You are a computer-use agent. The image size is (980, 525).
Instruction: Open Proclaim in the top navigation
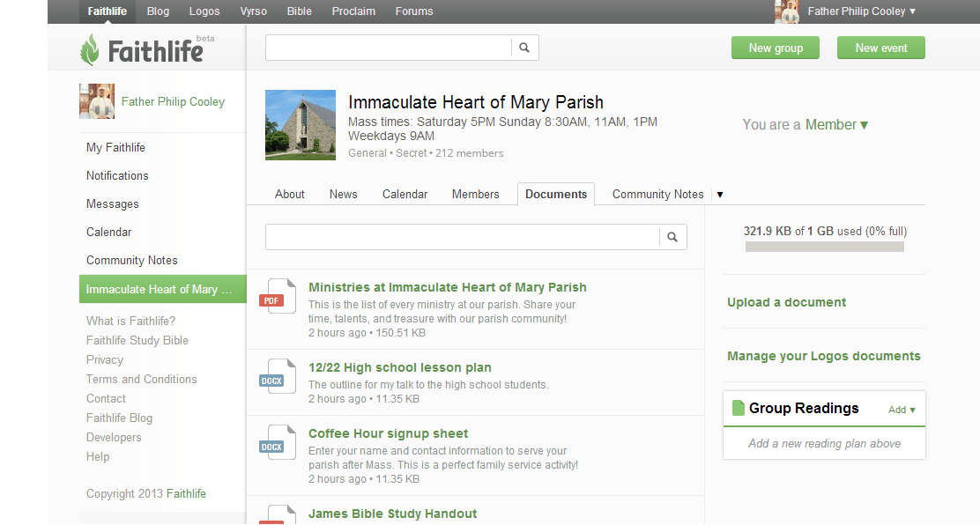pyautogui.click(x=353, y=11)
